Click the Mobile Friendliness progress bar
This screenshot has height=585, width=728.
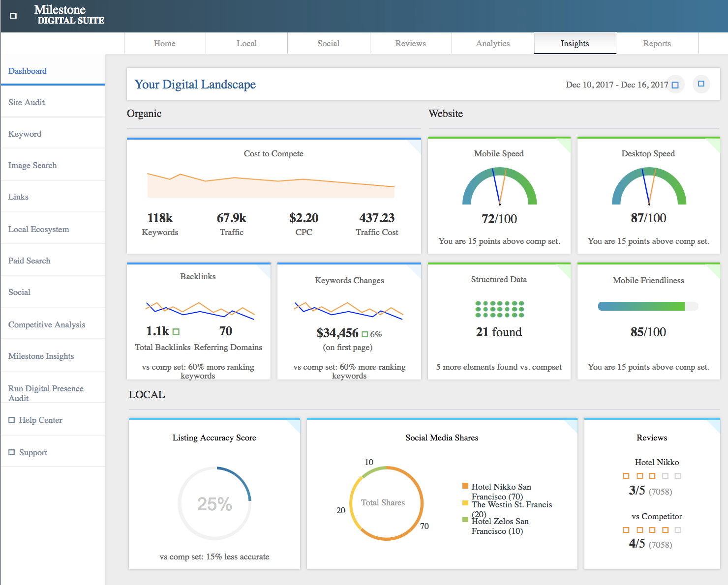(648, 306)
